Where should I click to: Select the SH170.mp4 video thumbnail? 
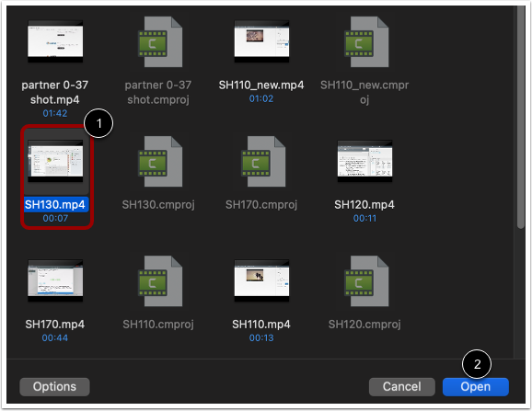pos(55,280)
